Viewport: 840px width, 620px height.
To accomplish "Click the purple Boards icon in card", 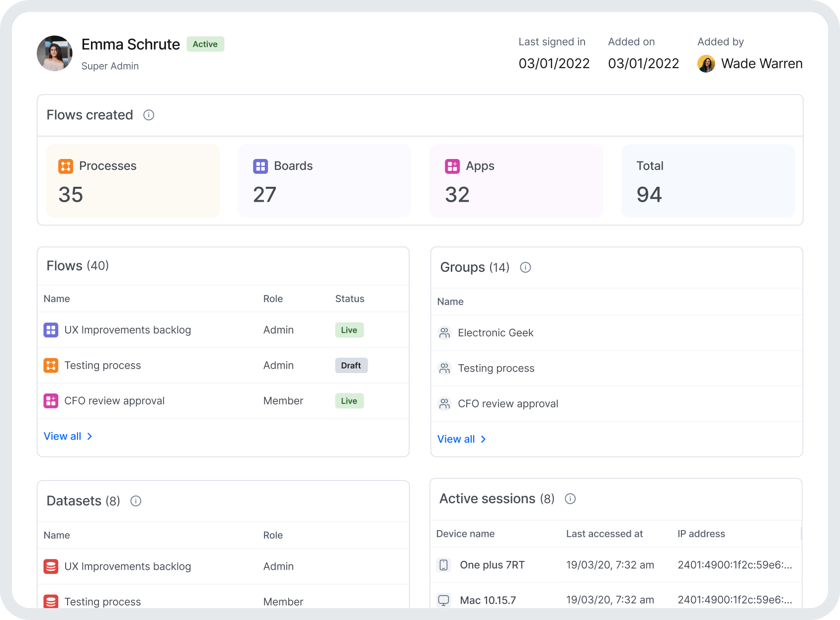I will [260, 166].
